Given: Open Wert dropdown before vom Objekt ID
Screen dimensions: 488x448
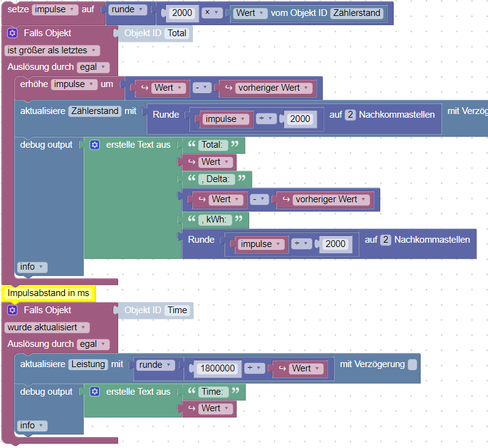Looking at the screenshot, I should 250,13.
